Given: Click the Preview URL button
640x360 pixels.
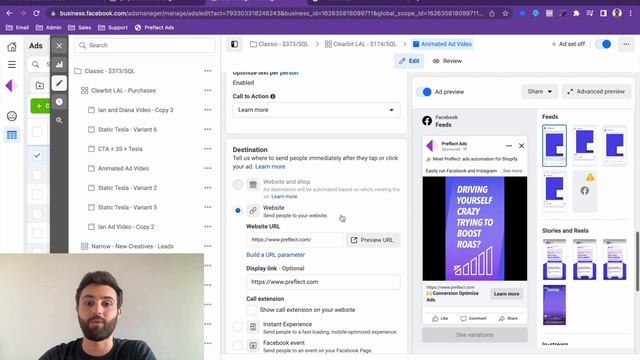Looking at the screenshot, I should (373, 240).
